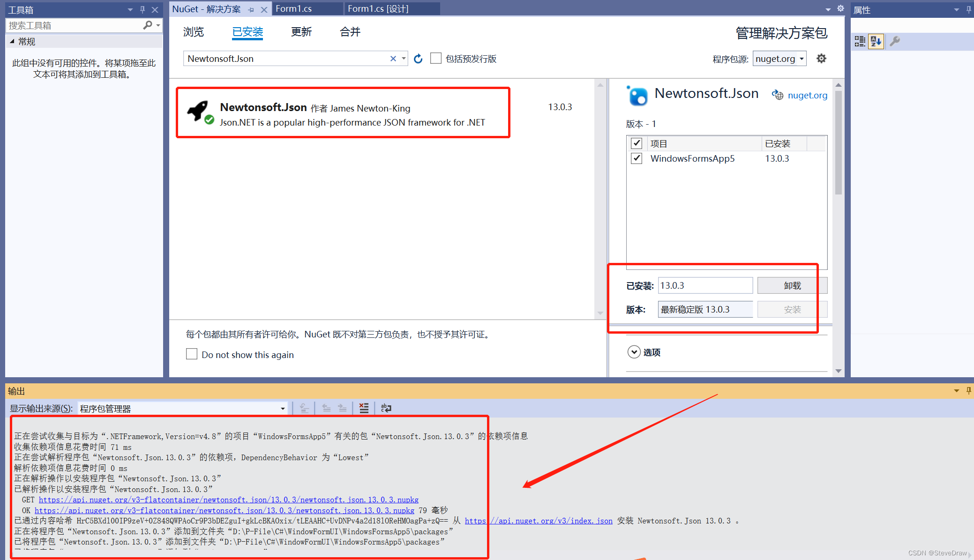
Task: Click the 已安装 column header
Action: pyautogui.click(x=784, y=143)
